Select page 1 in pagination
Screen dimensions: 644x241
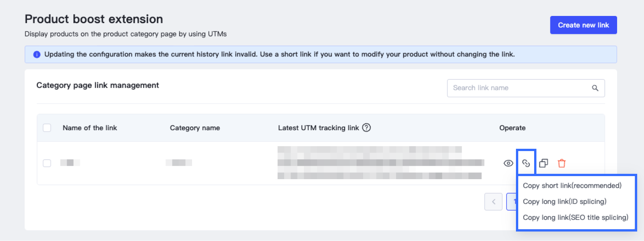(512, 202)
